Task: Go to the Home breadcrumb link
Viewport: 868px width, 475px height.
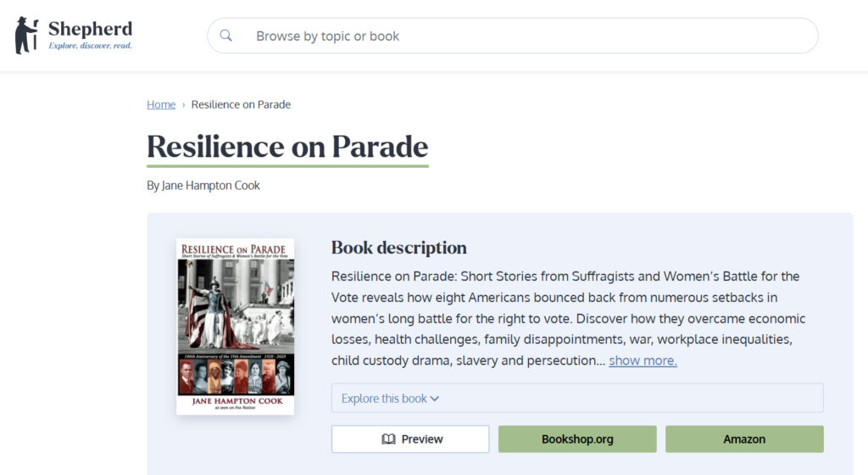Action: pos(161,104)
